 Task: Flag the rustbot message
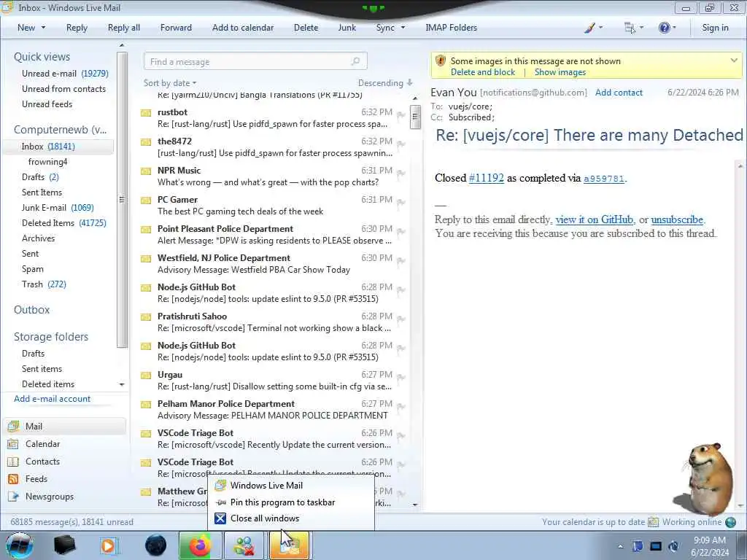(x=401, y=114)
